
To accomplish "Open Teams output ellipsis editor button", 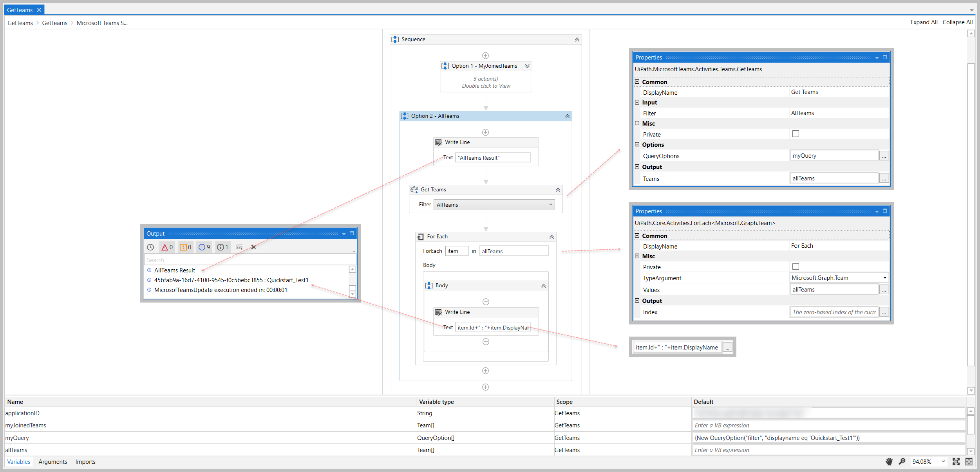I will [884, 178].
